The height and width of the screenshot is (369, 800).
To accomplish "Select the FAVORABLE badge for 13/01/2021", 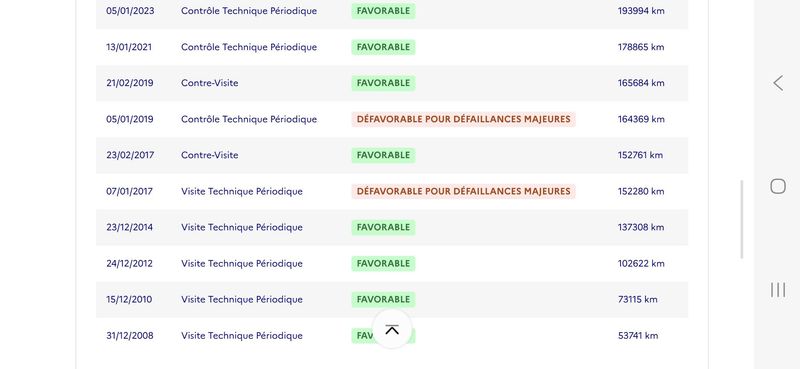I will pos(383,47).
